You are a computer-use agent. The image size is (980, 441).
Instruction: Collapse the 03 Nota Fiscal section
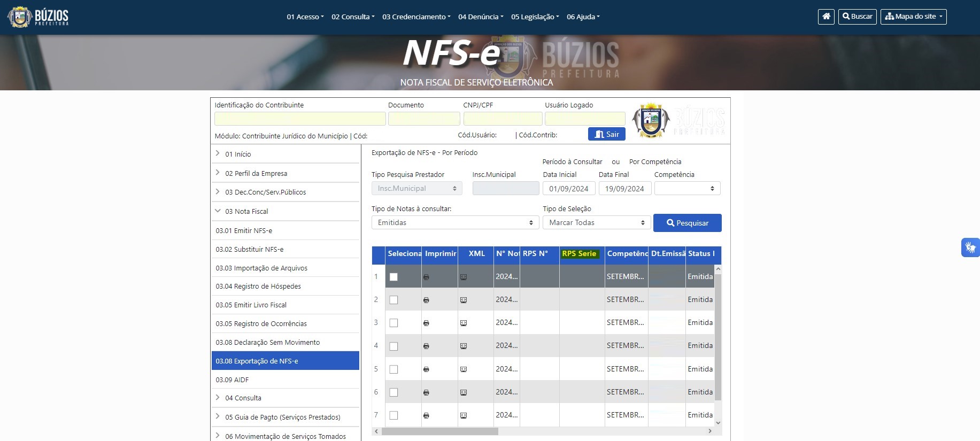(285, 211)
